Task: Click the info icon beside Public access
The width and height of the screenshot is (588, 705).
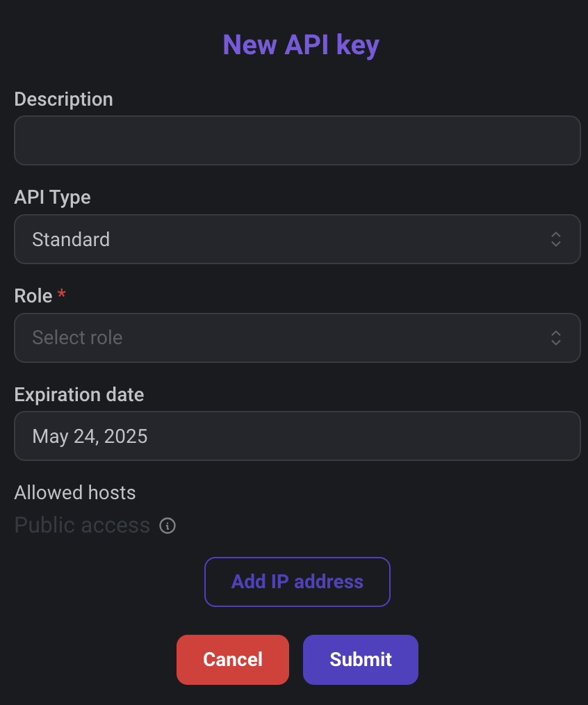Action: click(x=168, y=525)
